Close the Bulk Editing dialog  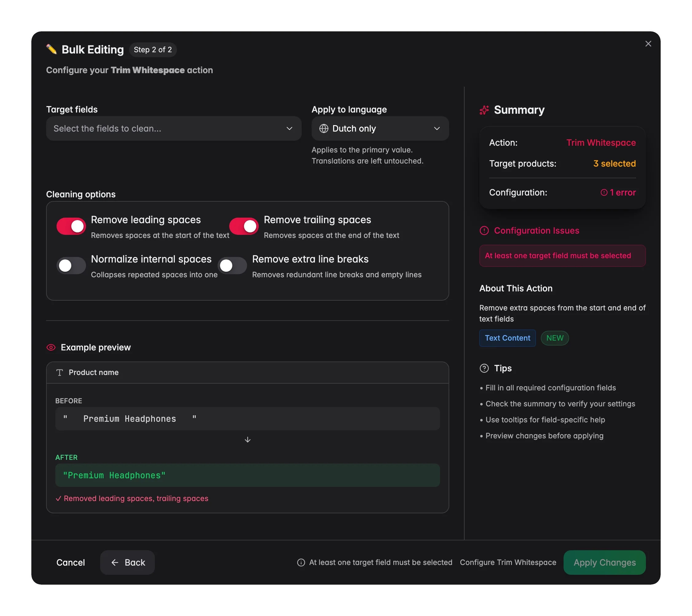point(648,44)
